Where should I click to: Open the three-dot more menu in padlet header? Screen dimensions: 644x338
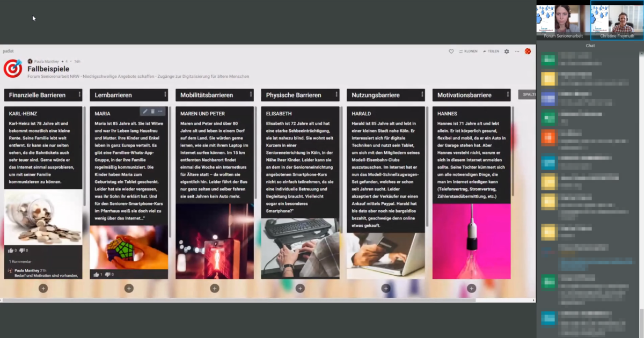point(517,52)
